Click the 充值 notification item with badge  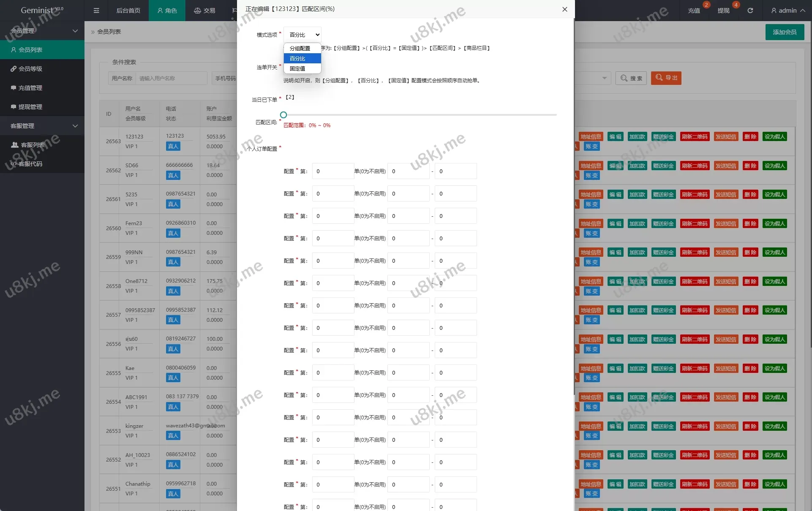[694, 11]
